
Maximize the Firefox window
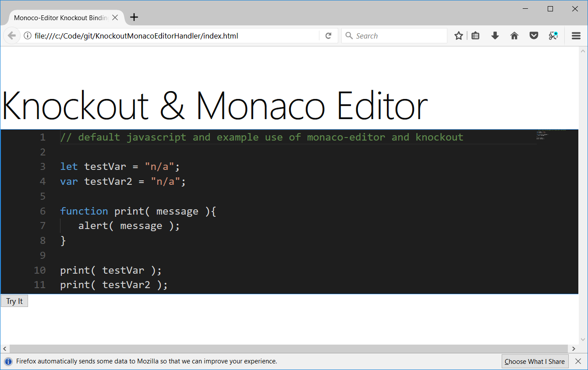tap(550, 9)
